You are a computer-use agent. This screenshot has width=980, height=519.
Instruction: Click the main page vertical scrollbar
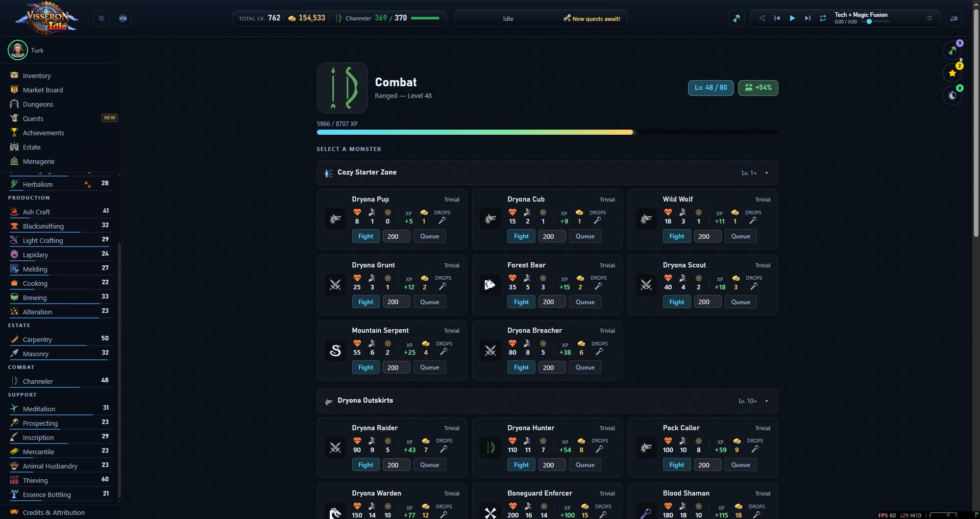click(976, 122)
